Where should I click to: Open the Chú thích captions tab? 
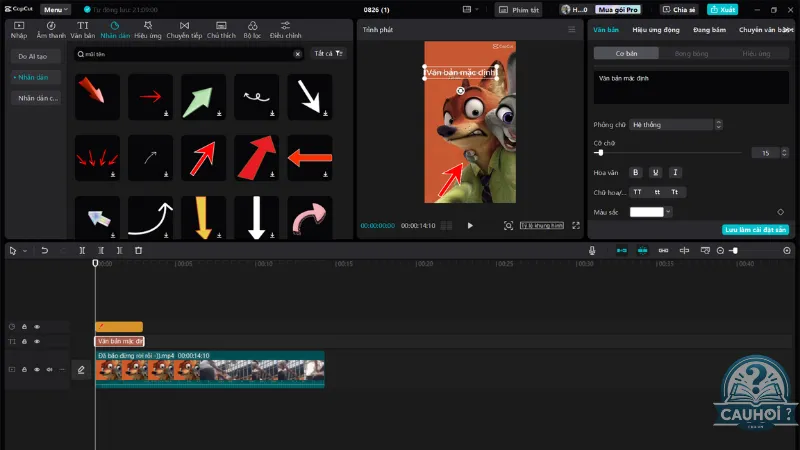coord(221,30)
